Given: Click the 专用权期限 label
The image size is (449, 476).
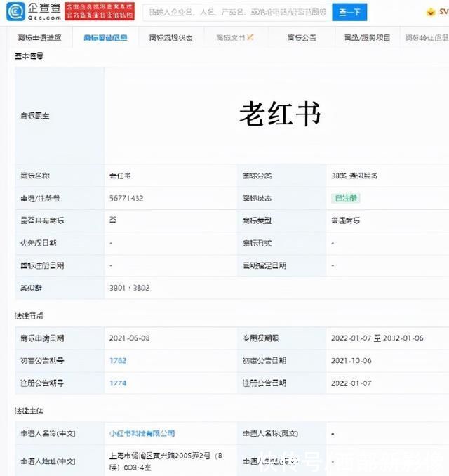Looking at the screenshot, I should click(x=260, y=338).
